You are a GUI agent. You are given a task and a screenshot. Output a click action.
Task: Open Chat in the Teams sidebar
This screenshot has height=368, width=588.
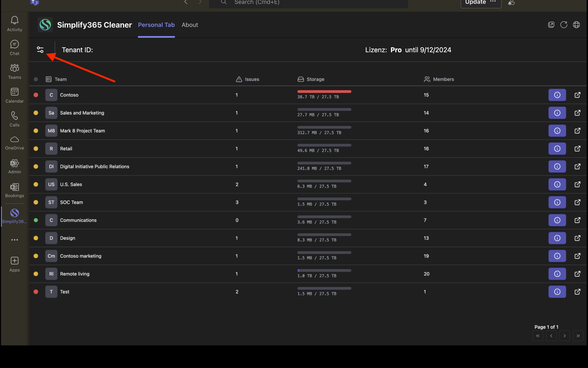(x=15, y=48)
